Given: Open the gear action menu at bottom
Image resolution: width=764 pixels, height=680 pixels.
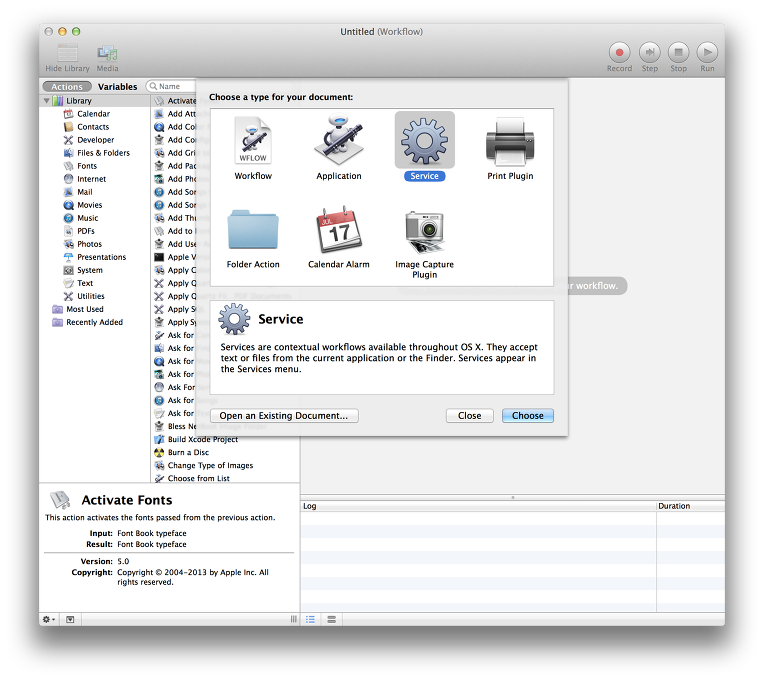Looking at the screenshot, I should click(x=49, y=620).
